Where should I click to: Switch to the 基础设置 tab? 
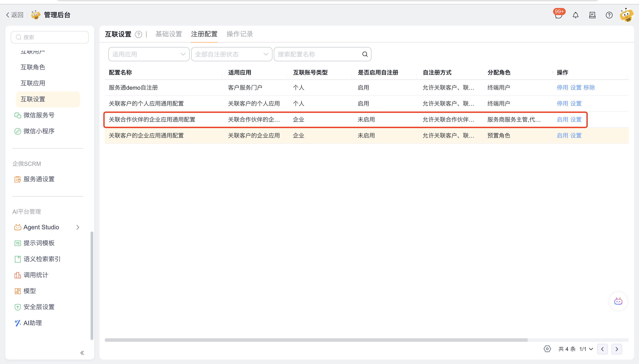tap(169, 34)
